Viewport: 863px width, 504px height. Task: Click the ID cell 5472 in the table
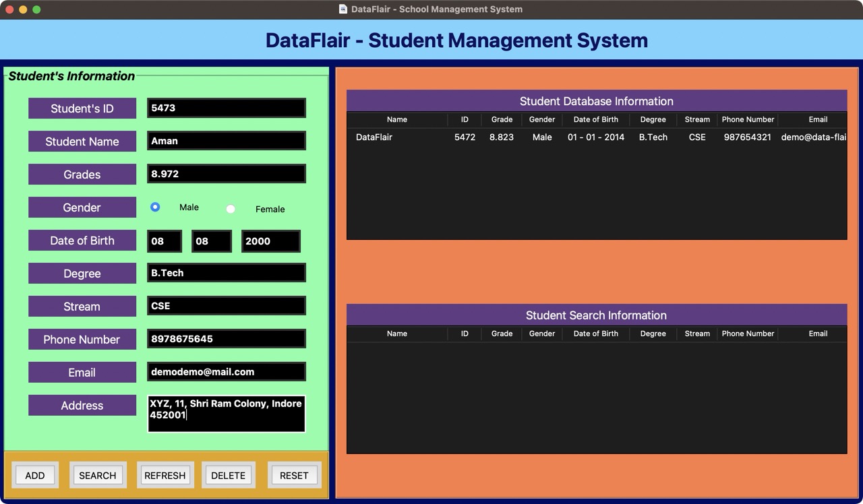point(465,137)
